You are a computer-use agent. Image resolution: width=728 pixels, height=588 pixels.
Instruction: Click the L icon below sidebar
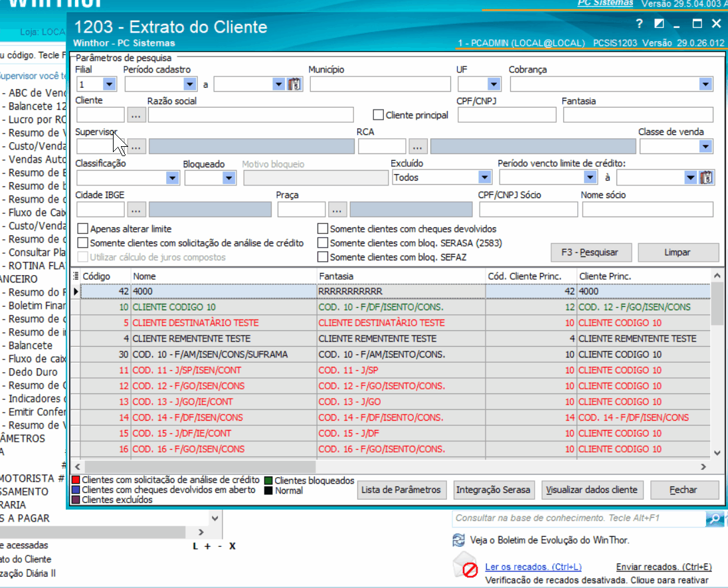click(195, 546)
